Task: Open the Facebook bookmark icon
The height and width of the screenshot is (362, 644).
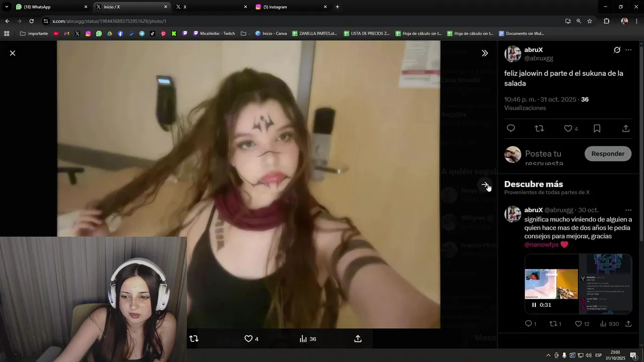Action: [120, 34]
